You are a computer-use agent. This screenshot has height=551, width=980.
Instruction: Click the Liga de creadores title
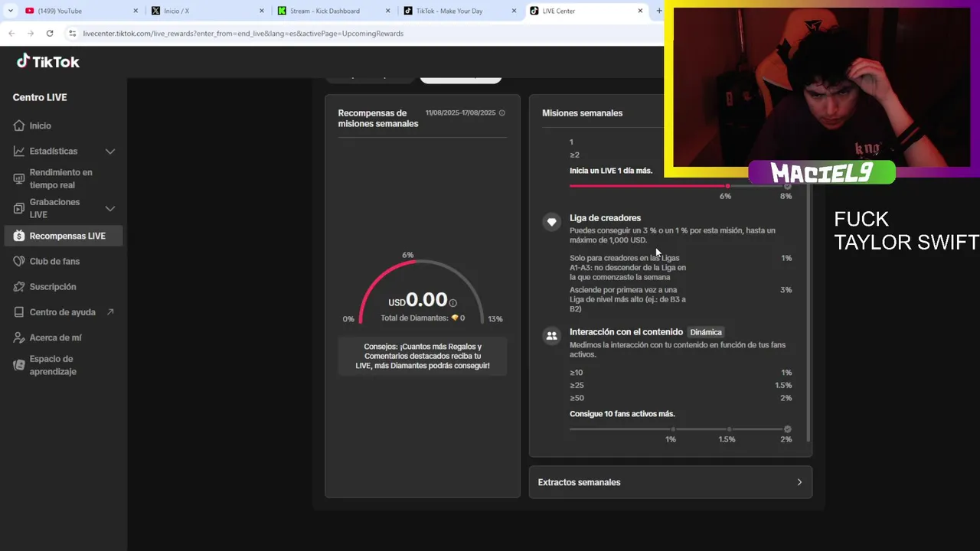coord(605,218)
